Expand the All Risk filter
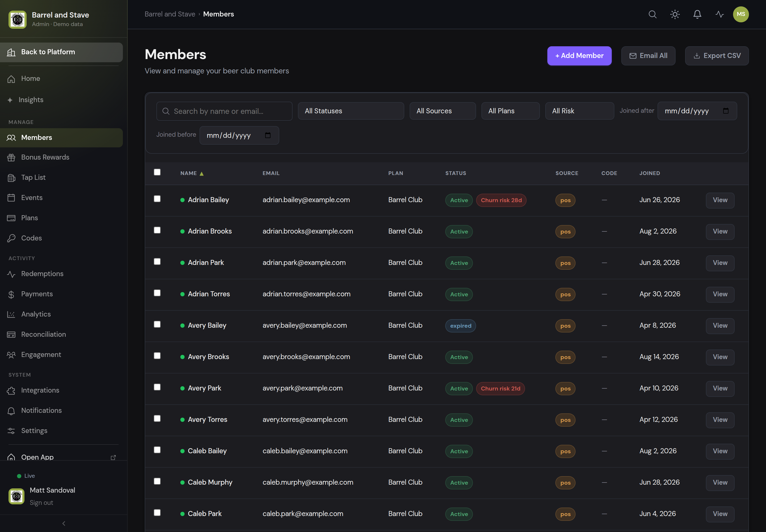766x532 pixels. 579,111
